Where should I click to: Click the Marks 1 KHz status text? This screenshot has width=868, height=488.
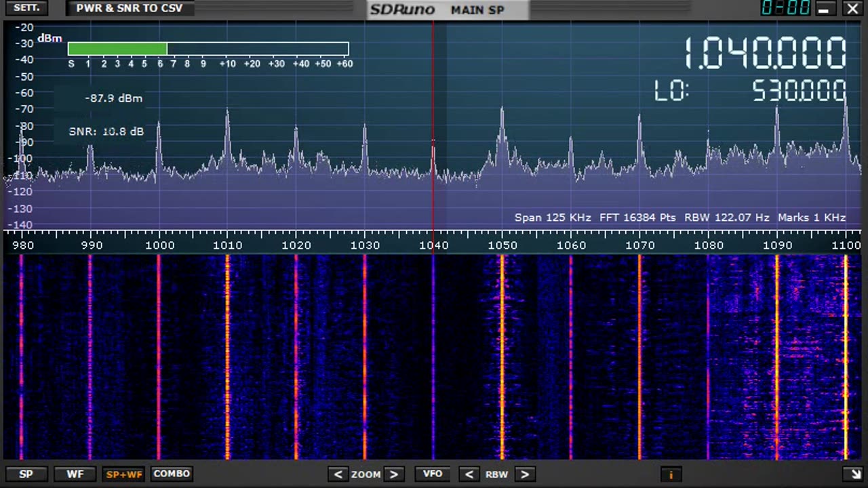click(812, 218)
